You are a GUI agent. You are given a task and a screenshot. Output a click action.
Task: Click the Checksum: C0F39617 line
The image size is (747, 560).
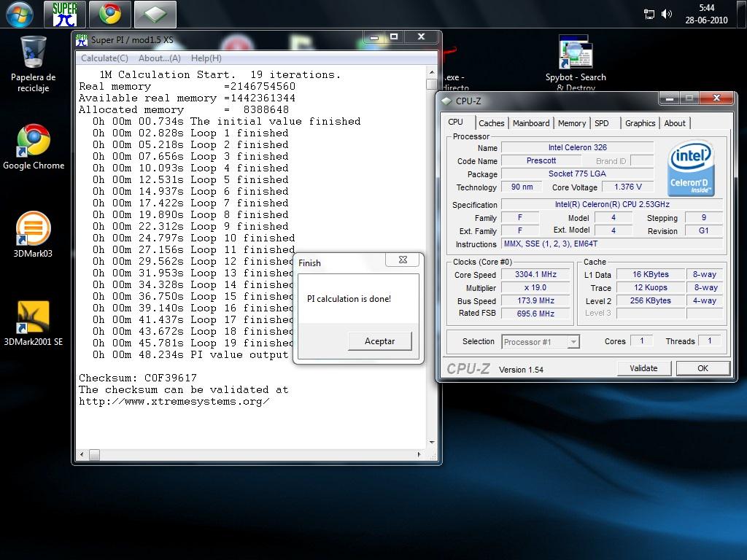138,378
